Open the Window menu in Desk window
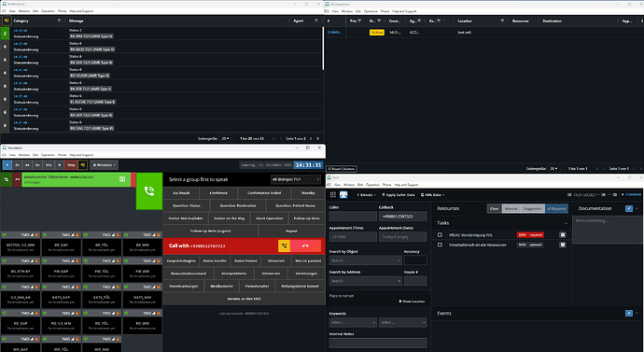The width and height of the screenshot is (644, 352). point(349,185)
